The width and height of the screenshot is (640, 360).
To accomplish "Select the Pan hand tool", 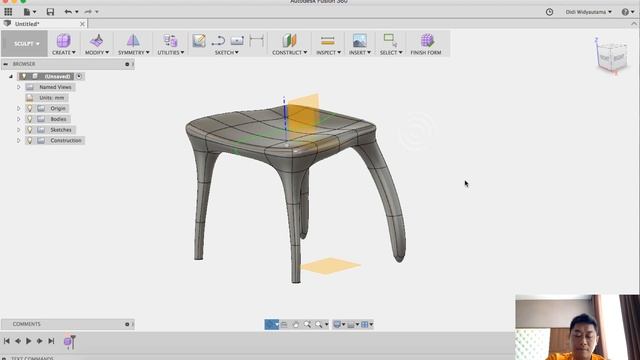I will pyautogui.click(x=296, y=324).
